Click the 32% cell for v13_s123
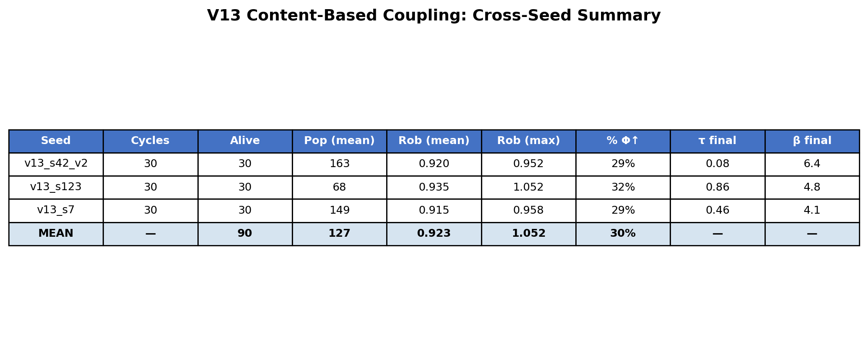Image resolution: width=868 pixels, height=339 pixels. pos(623,187)
